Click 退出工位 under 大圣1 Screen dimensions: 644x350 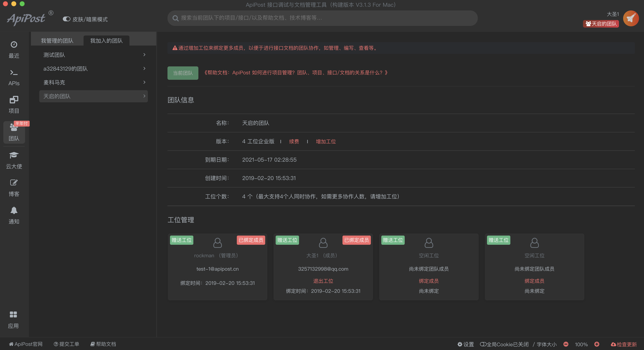pyautogui.click(x=323, y=281)
